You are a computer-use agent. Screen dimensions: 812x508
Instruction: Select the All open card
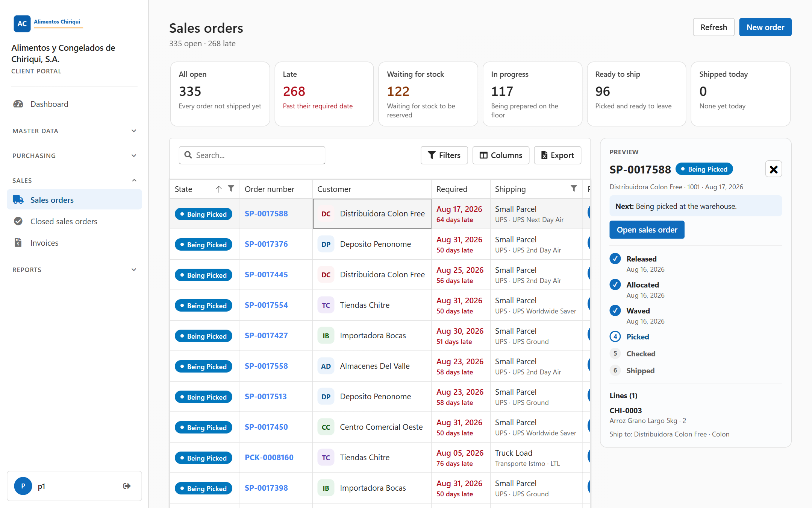pyautogui.click(x=220, y=94)
